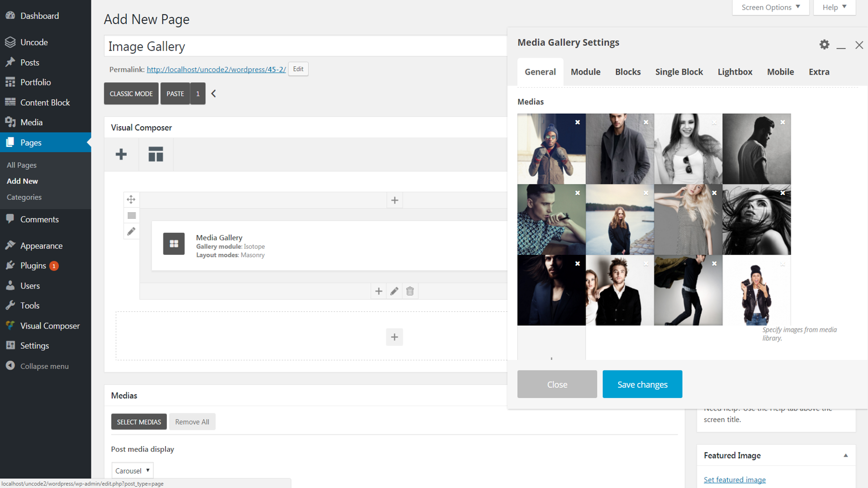Image resolution: width=868 pixels, height=488 pixels.
Task: Click the Paste button
Action: 175,93
